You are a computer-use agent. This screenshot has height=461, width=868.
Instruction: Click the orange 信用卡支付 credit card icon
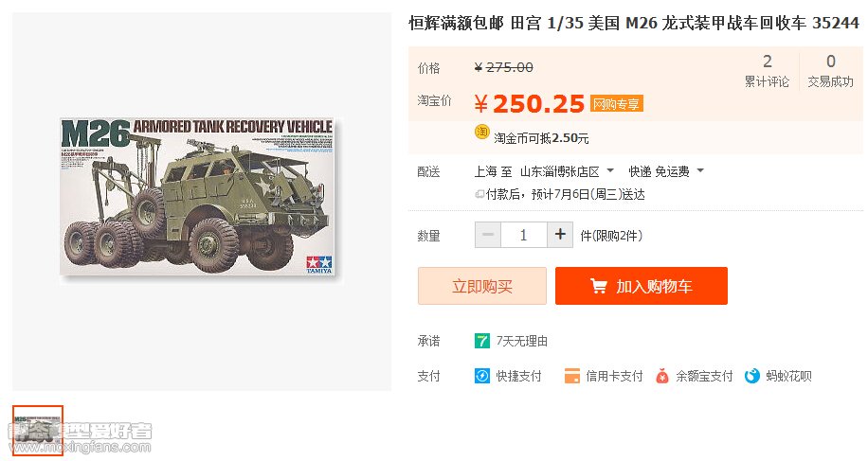click(x=571, y=376)
